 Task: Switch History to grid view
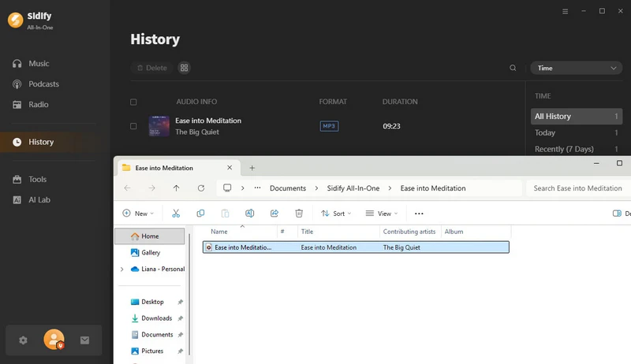pyautogui.click(x=185, y=68)
